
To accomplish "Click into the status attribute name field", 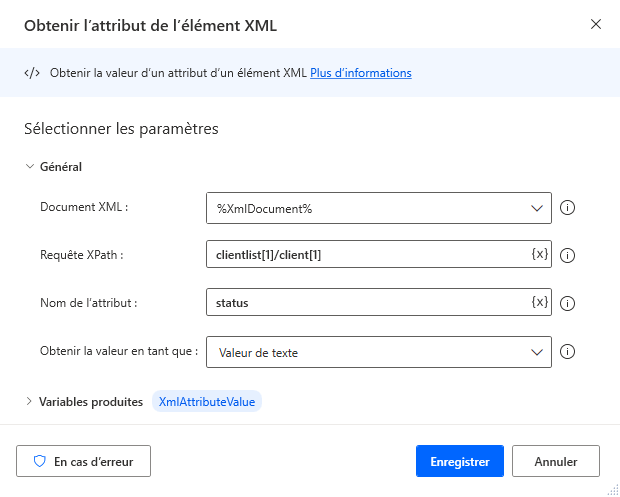I will [x=365, y=302].
